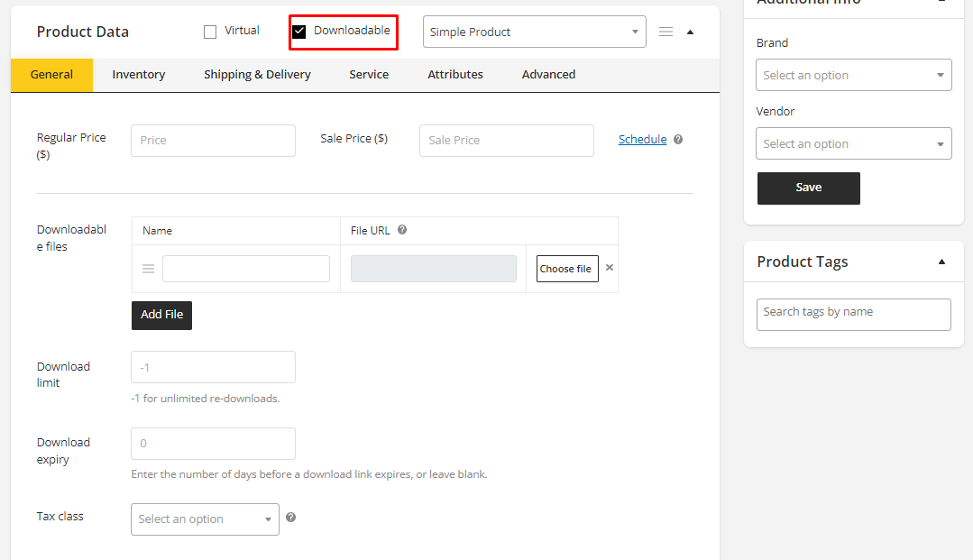The width and height of the screenshot is (973, 560).
Task: Uncheck the Downloadable checkbox
Action: click(x=299, y=32)
